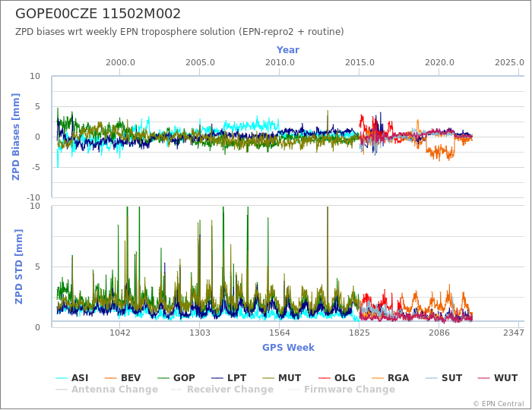Viewport: 532px width, 410px height.
Task: Toggle the WUT series in legend
Action: pyautogui.click(x=498, y=378)
